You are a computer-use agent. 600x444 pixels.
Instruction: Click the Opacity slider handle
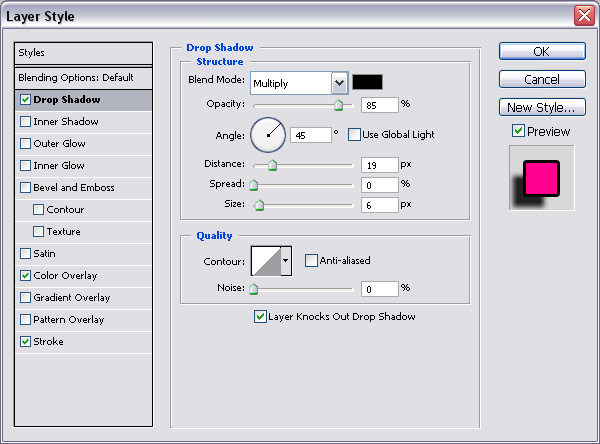point(338,104)
